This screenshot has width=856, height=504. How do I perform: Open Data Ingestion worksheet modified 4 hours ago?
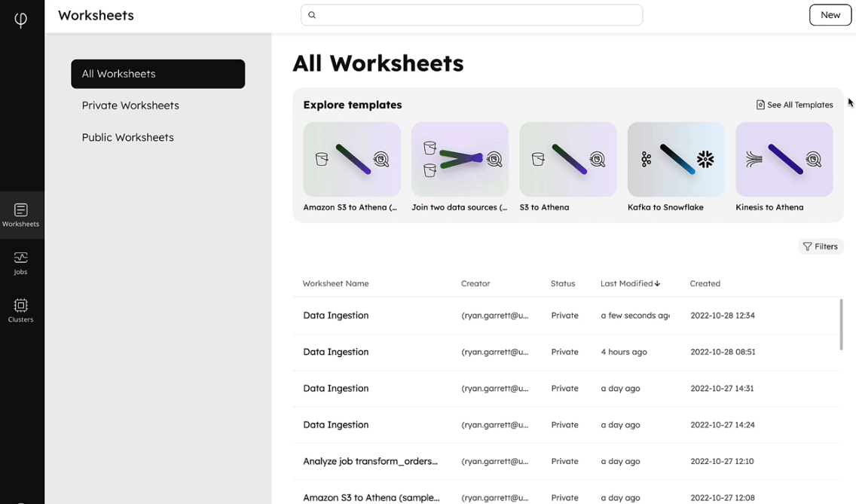click(x=566, y=353)
